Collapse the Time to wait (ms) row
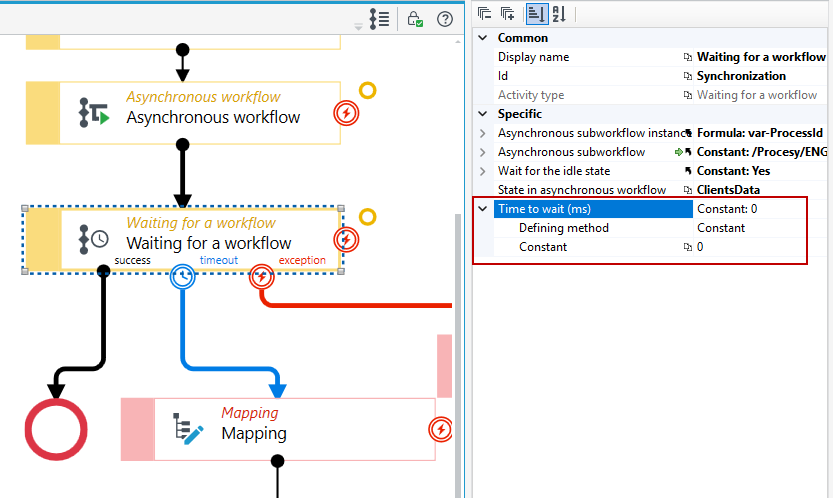Image resolution: width=833 pixels, height=498 pixels. click(483, 209)
